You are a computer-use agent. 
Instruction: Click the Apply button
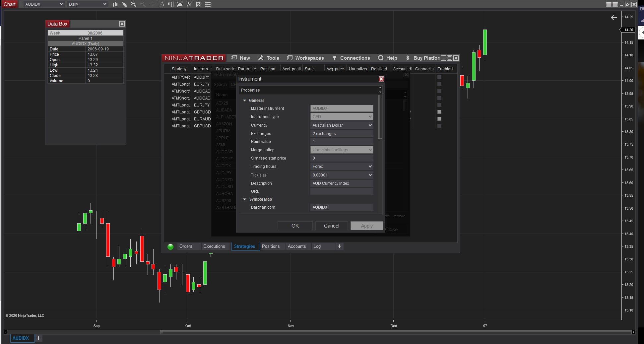coord(367,226)
